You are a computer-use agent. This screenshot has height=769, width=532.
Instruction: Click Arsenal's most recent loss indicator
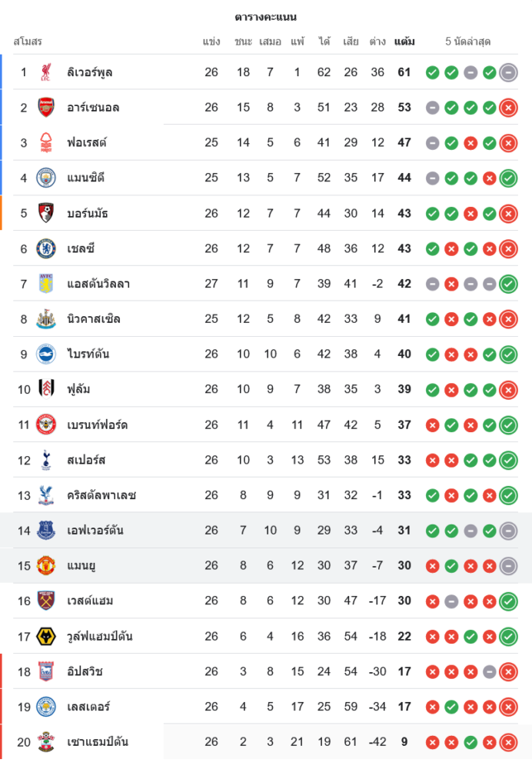point(507,108)
